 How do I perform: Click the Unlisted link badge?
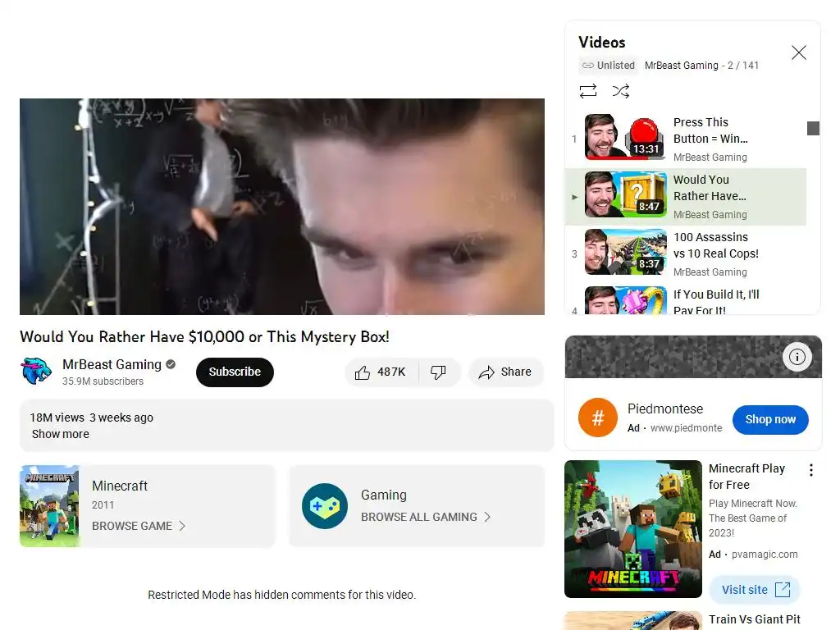(x=609, y=66)
